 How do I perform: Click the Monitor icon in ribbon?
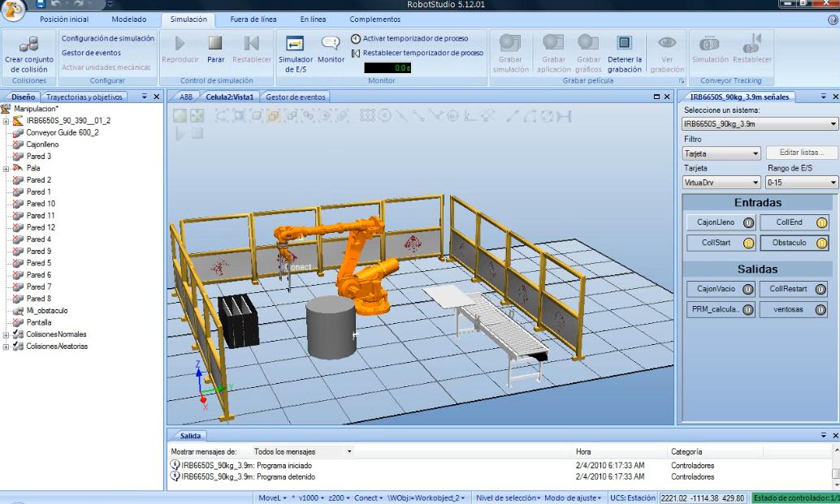(331, 44)
